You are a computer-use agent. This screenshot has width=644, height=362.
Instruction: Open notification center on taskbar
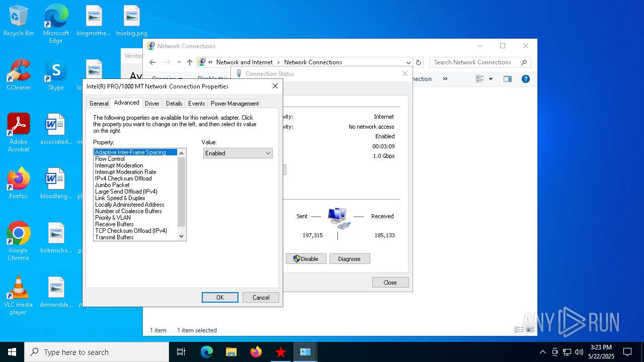[x=627, y=352]
